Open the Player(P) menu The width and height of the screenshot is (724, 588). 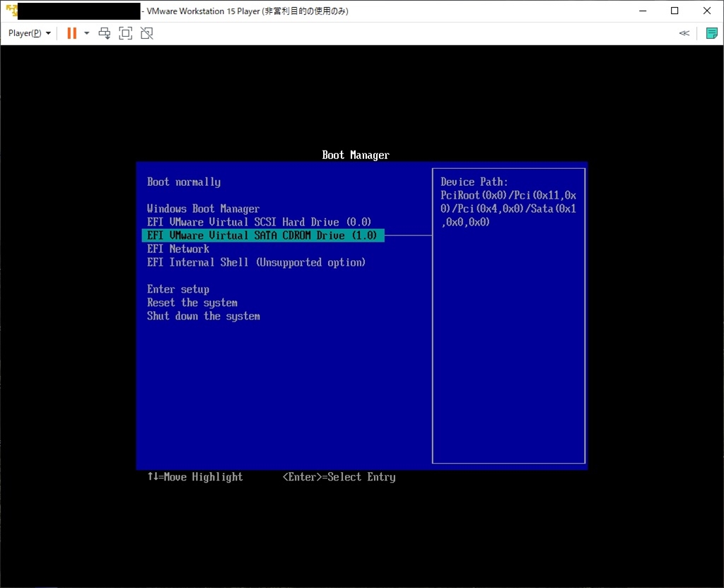[x=29, y=33]
